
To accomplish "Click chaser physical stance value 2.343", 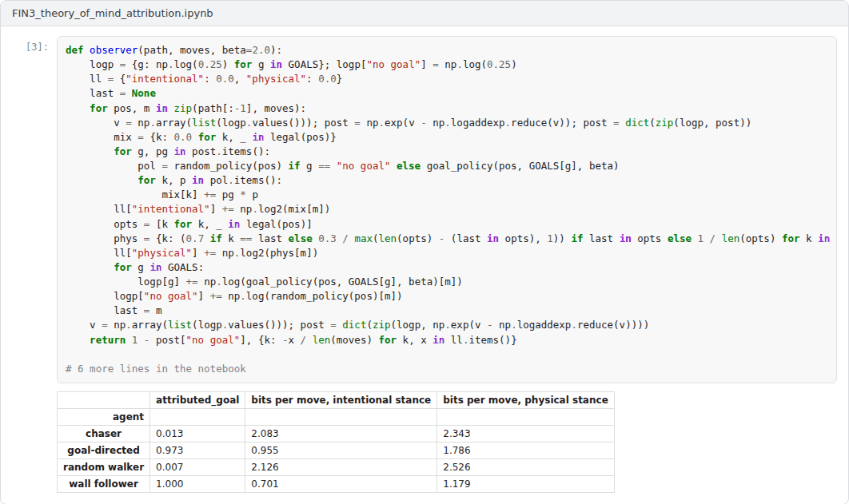I will click(456, 433).
